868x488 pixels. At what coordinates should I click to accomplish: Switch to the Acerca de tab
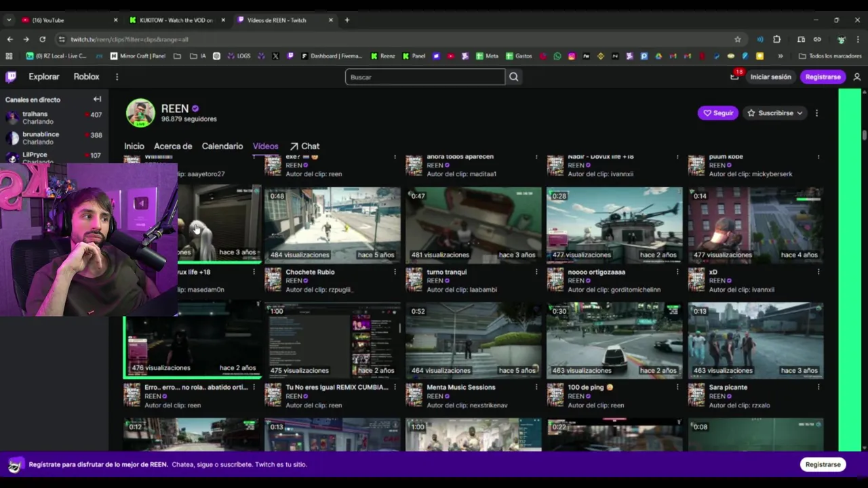click(x=173, y=146)
